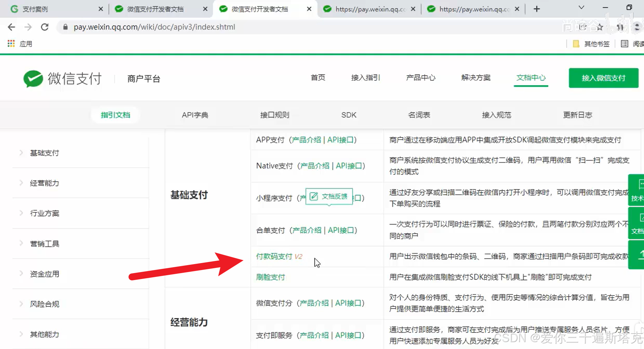Select the 指引文档 sub-tab
Image resolution: width=644 pixels, height=349 pixels.
coord(115,115)
